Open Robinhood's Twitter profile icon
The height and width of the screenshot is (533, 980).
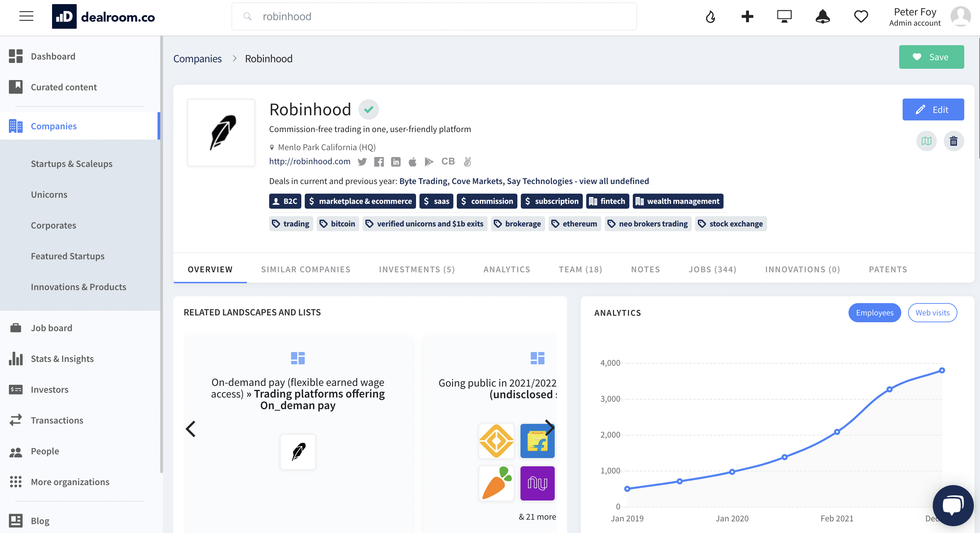[362, 161]
